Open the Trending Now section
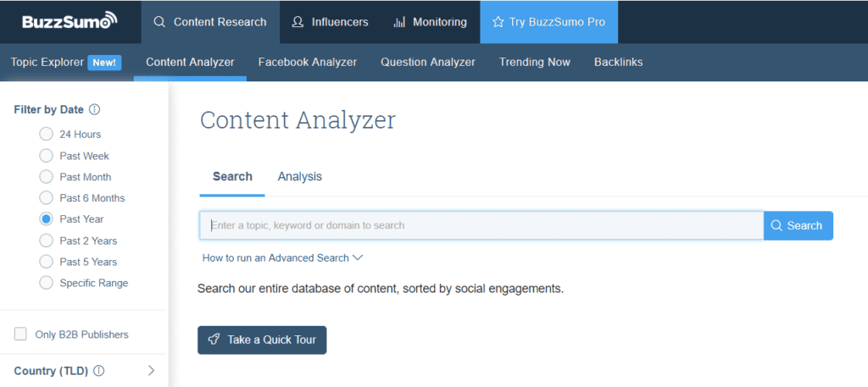The width and height of the screenshot is (868, 387). pos(535,62)
